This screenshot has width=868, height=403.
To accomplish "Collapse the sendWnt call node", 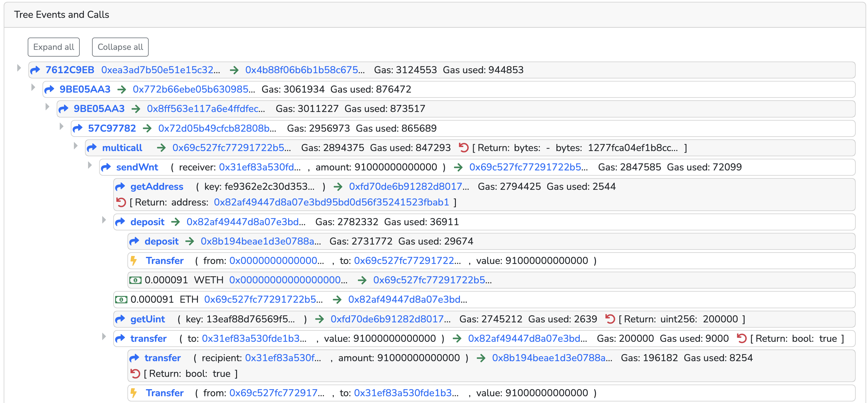I will [x=90, y=165].
